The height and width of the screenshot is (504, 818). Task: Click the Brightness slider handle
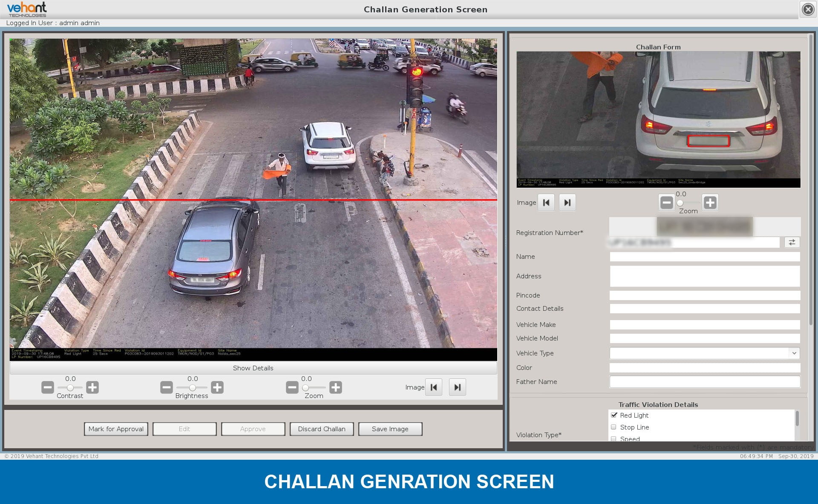(x=193, y=387)
